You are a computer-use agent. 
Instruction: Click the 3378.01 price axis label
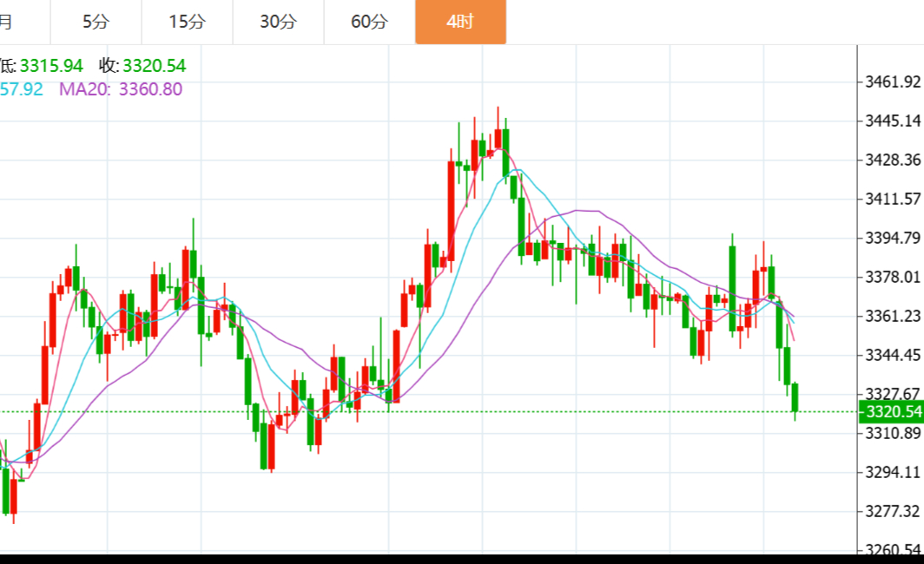tap(892, 277)
